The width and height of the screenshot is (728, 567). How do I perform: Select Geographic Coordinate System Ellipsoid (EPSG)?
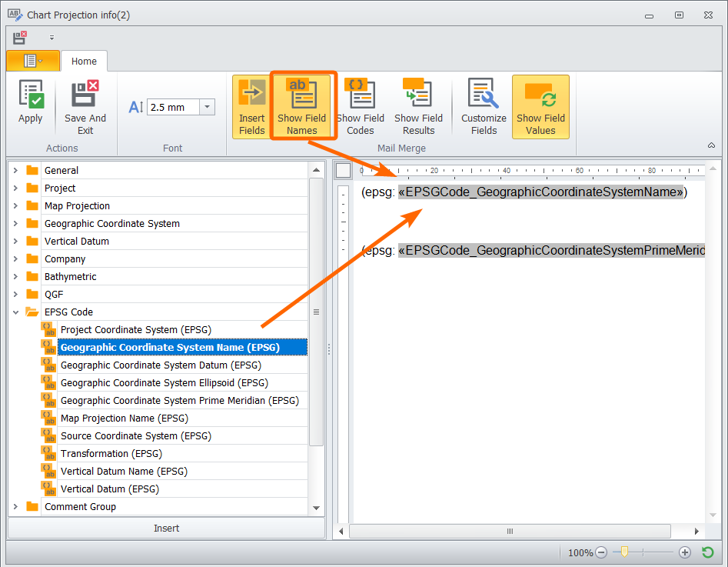click(182, 383)
